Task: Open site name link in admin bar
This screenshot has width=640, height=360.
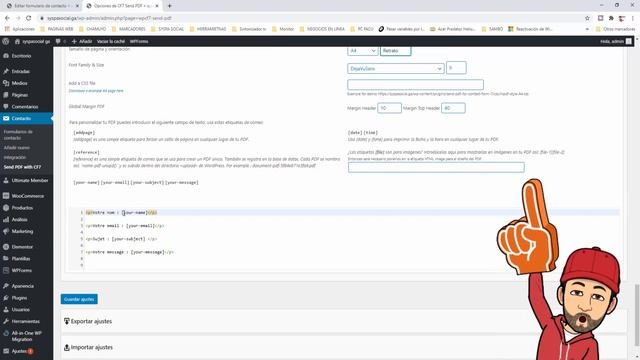Action: [x=33, y=41]
